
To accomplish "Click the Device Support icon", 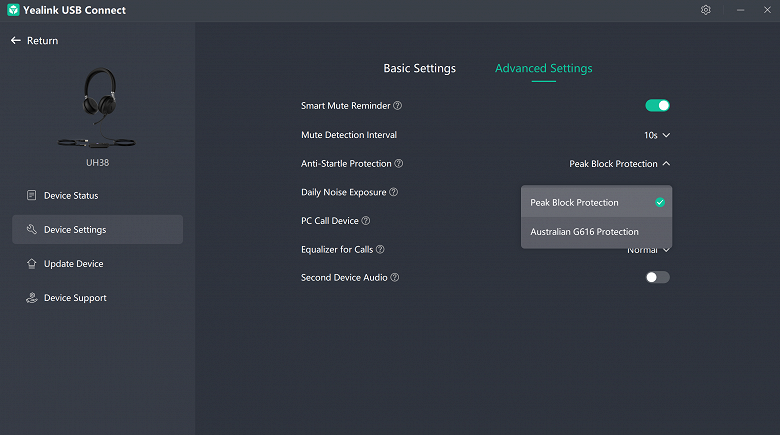I will 31,298.
